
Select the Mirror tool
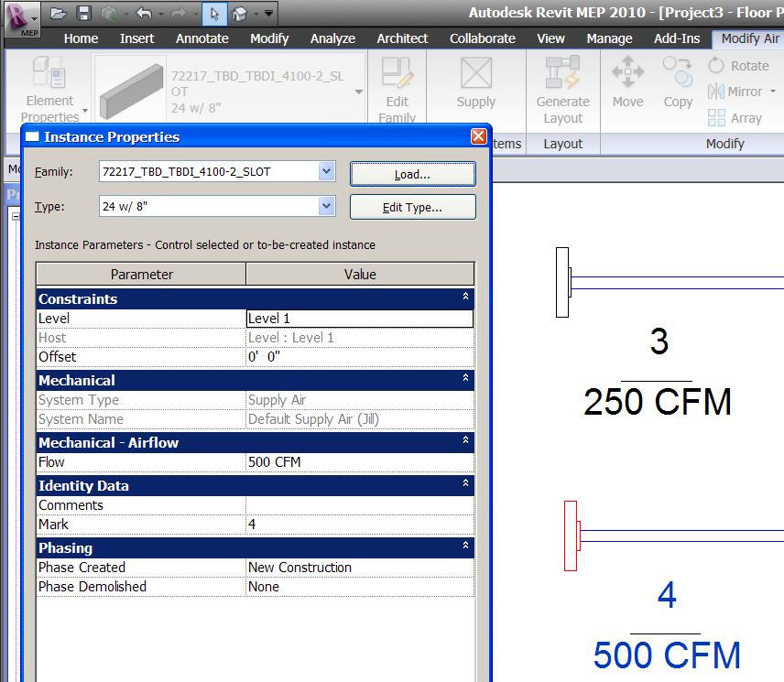[x=735, y=92]
